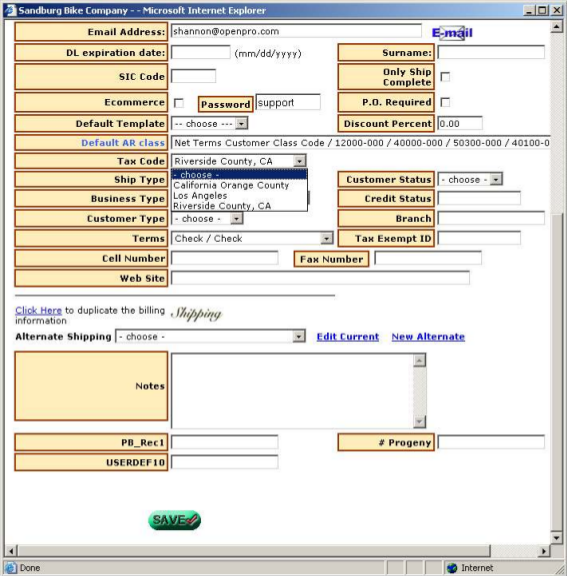Open the Customer Status dropdown
The height and width of the screenshot is (576, 567).
pos(470,179)
